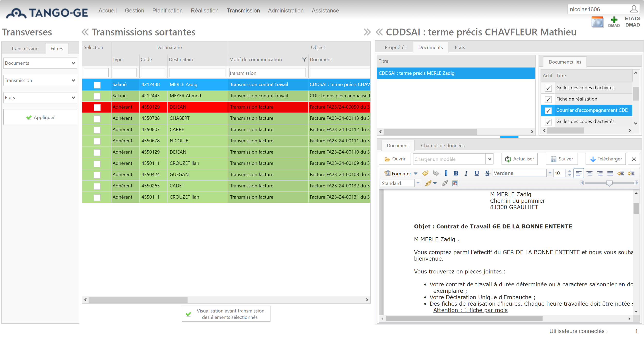This screenshot has width=644, height=337.
Task: Click double chevron left of CDDSAI title
Action: point(379,32)
